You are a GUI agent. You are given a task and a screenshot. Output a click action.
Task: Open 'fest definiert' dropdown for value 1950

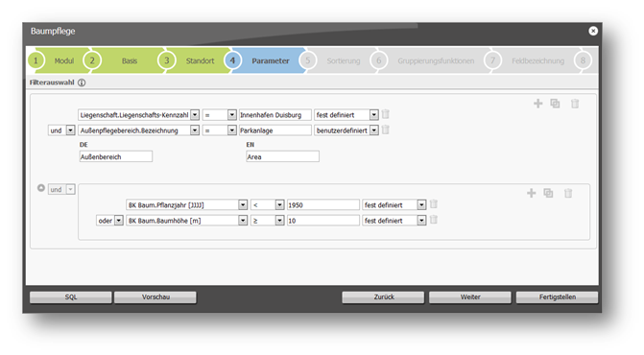(421, 204)
